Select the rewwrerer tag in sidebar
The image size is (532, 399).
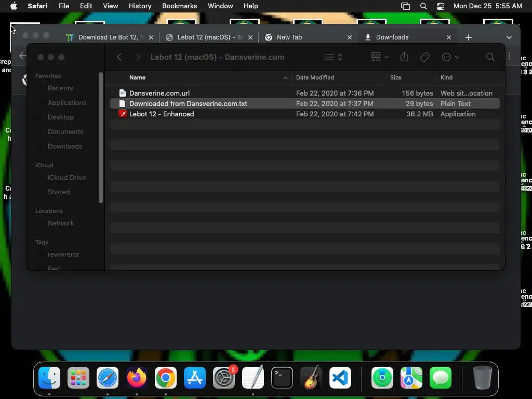[63, 255]
